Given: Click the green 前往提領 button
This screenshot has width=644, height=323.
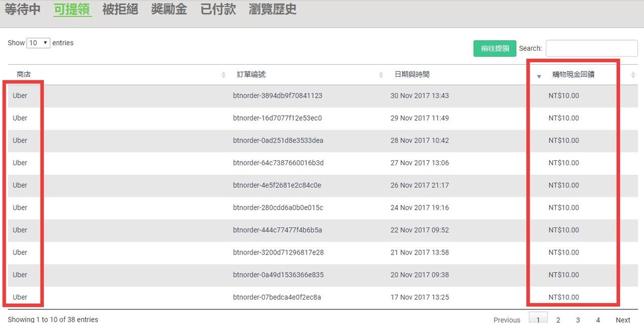Looking at the screenshot, I should (x=494, y=48).
